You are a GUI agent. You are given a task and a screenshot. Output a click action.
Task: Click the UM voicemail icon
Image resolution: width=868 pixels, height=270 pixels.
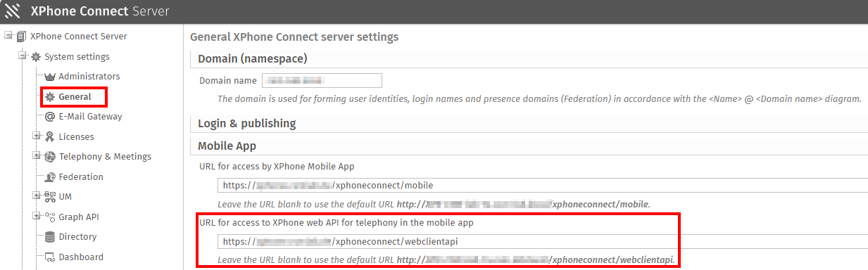coord(50,196)
